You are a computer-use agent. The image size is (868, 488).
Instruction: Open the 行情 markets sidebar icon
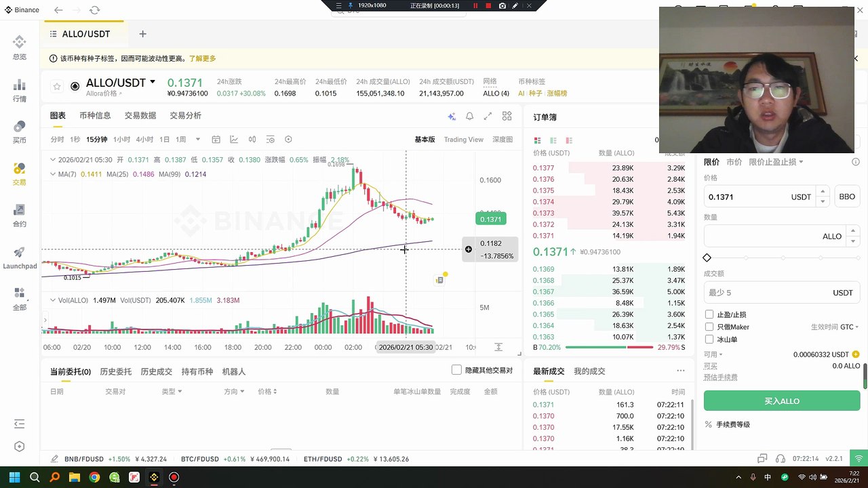(19, 85)
